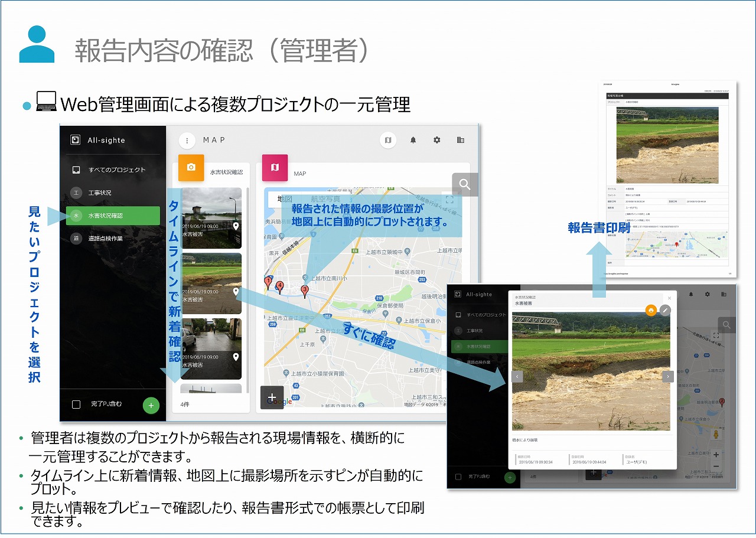
Task: Click notification bell in preview window header
Action: [x=690, y=294]
